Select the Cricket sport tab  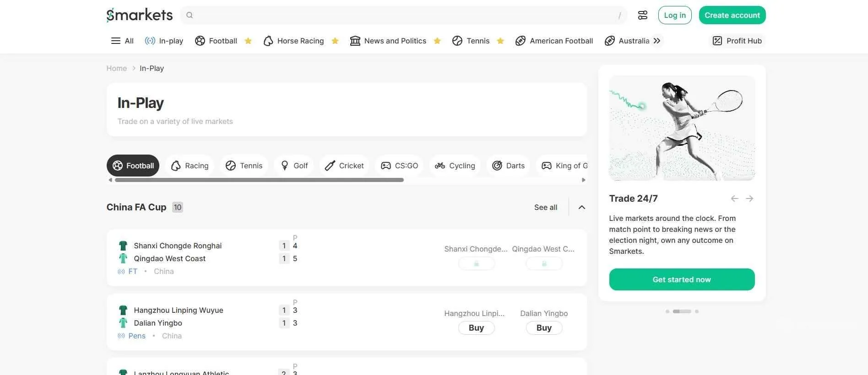(344, 166)
